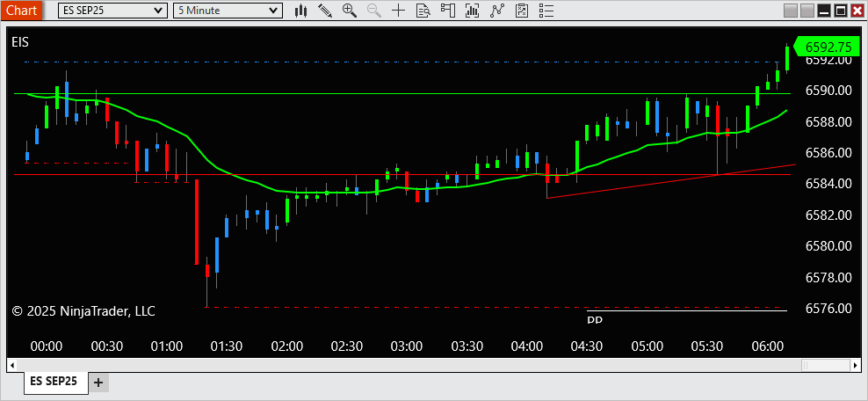Open the Indicators bar-chart icon
The height and width of the screenshot is (401, 868).
(x=472, y=10)
